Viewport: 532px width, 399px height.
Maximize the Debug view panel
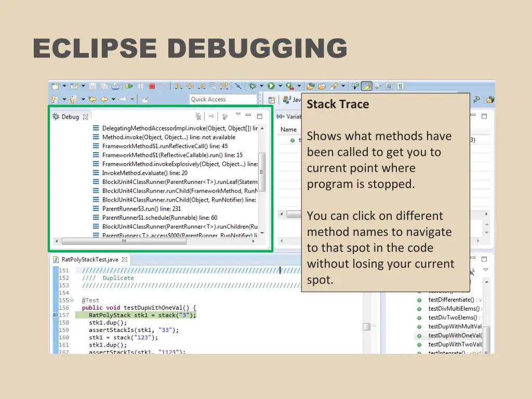click(x=260, y=116)
